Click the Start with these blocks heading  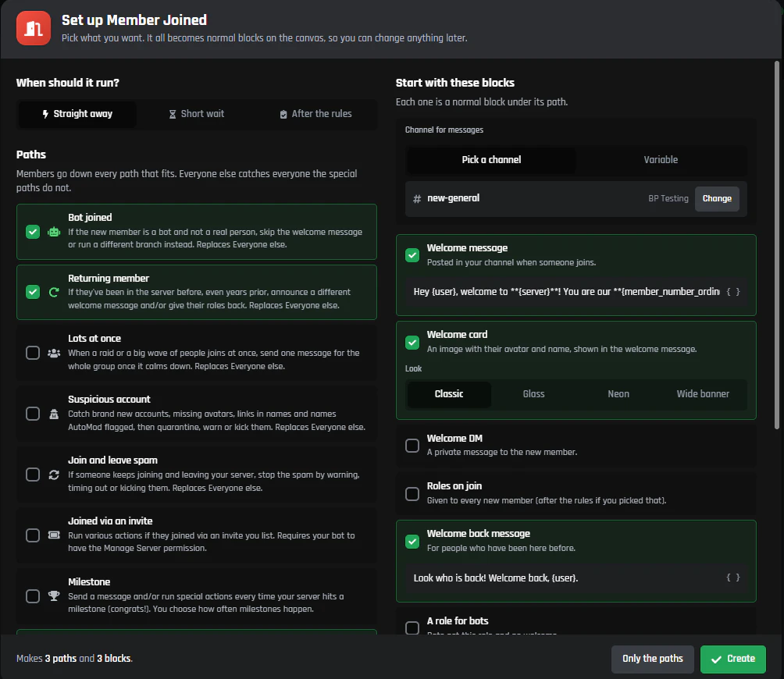coord(455,83)
